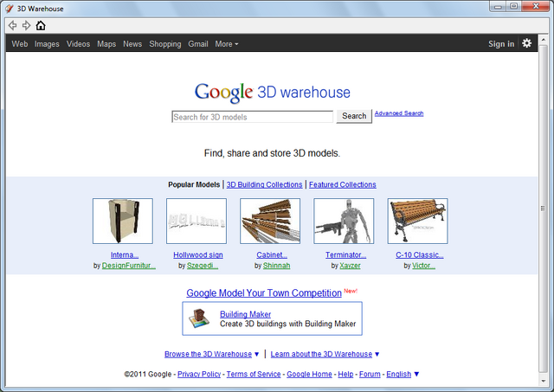This screenshot has width=554, height=392.
Task: Click the C-10 Classic... title link
Action: click(419, 255)
